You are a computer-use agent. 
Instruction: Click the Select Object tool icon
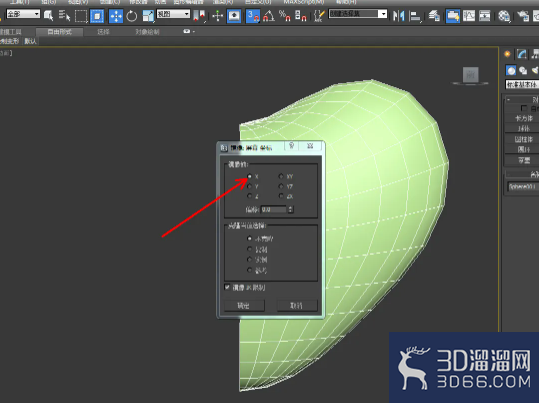[48, 16]
